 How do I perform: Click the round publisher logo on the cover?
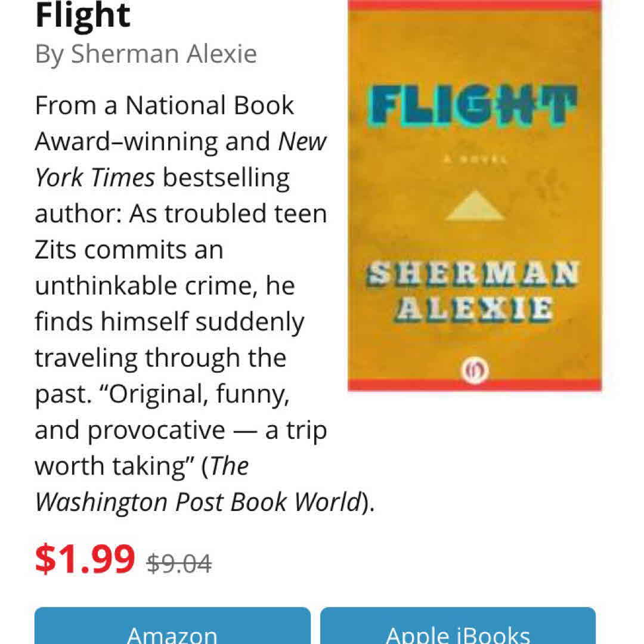coord(475,372)
